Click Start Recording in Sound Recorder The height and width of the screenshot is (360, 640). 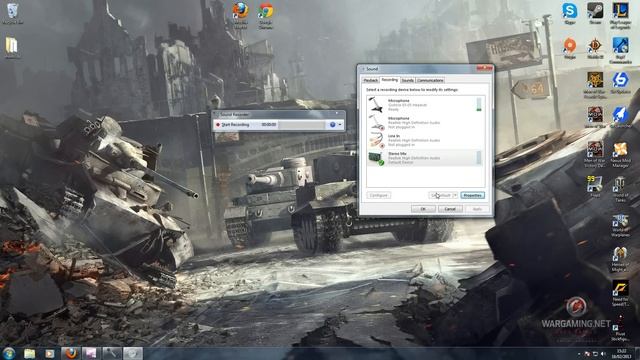coord(233,124)
